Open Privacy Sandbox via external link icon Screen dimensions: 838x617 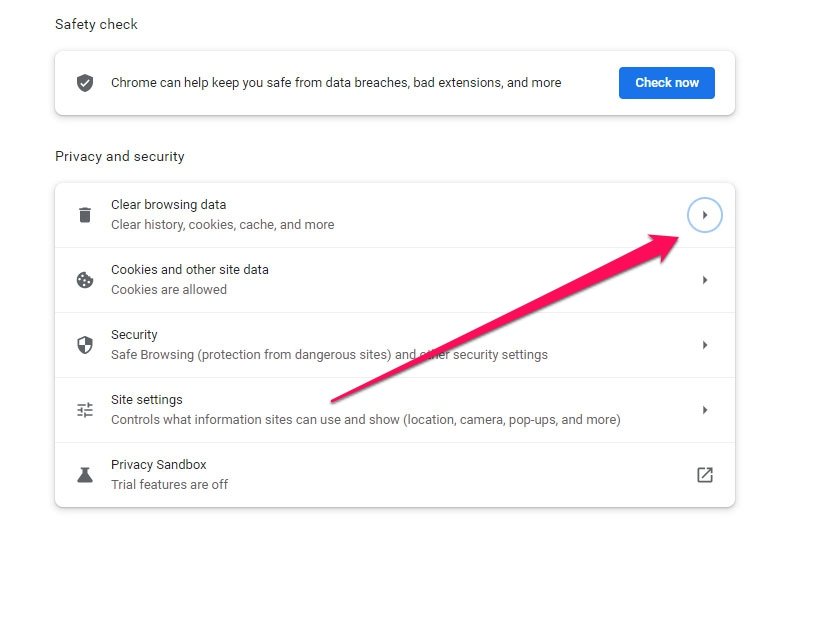pyautogui.click(x=704, y=474)
